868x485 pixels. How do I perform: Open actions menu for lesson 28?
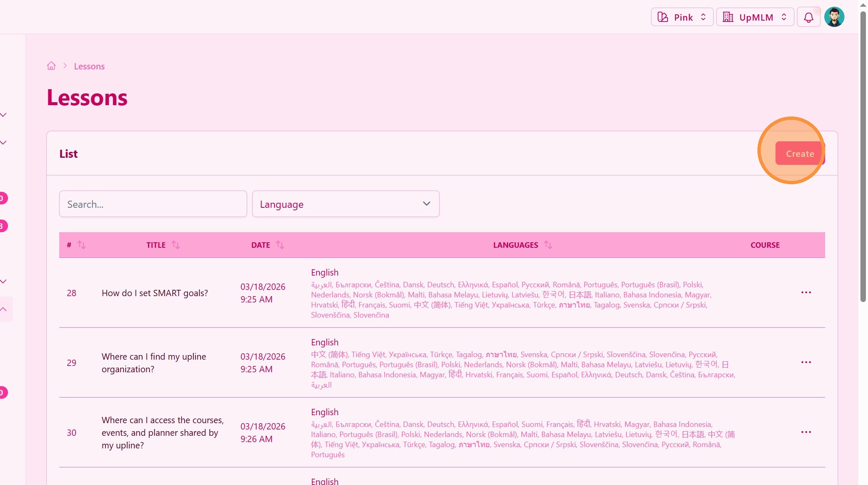click(x=806, y=293)
